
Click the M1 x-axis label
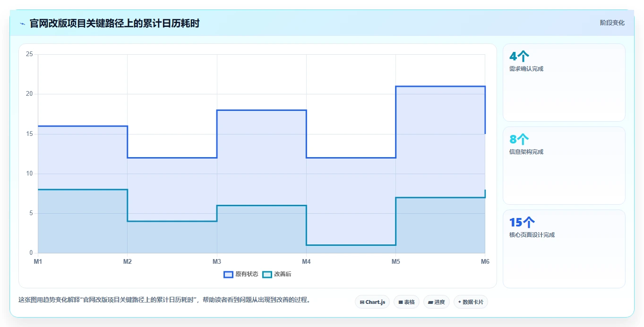pyautogui.click(x=38, y=261)
